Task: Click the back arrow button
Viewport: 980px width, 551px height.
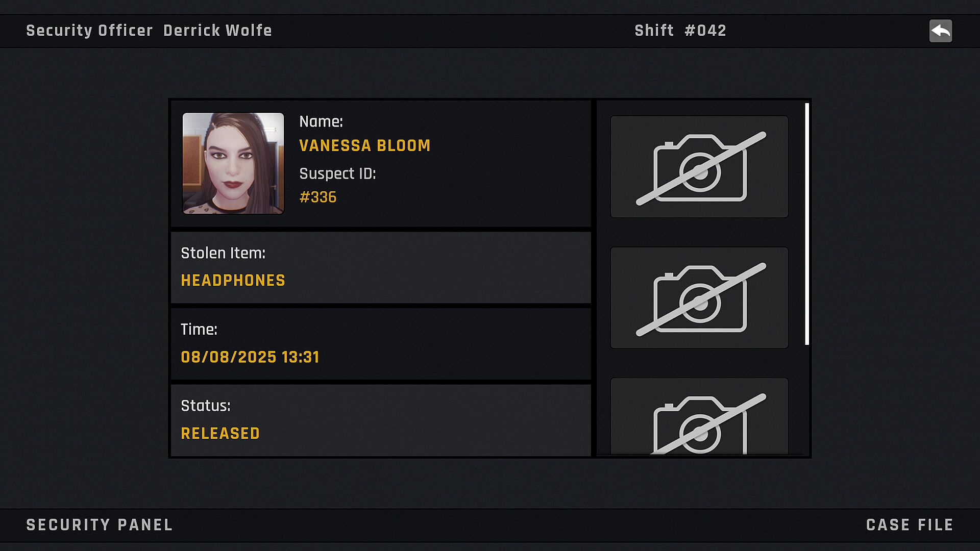Action: [940, 31]
